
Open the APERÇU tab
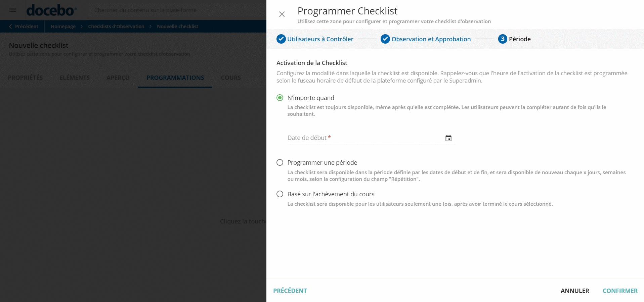(118, 78)
